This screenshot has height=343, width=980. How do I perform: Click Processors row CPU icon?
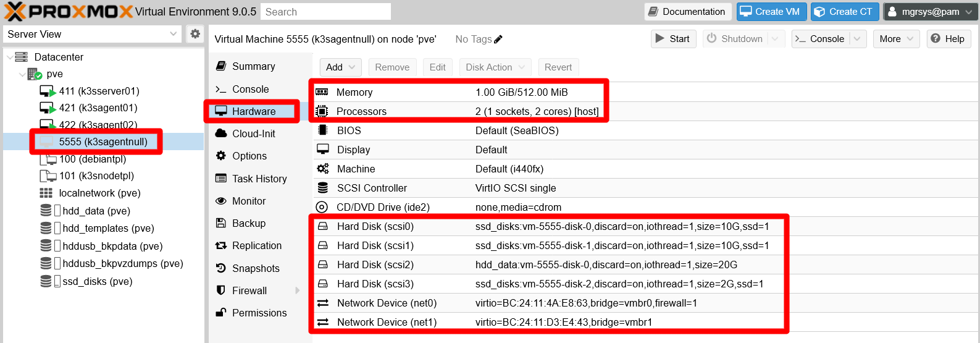click(322, 111)
